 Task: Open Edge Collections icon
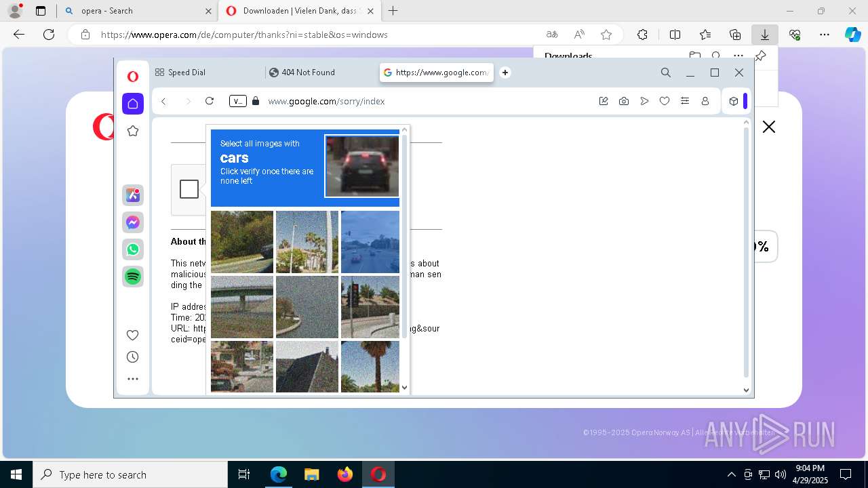(x=735, y=35)
